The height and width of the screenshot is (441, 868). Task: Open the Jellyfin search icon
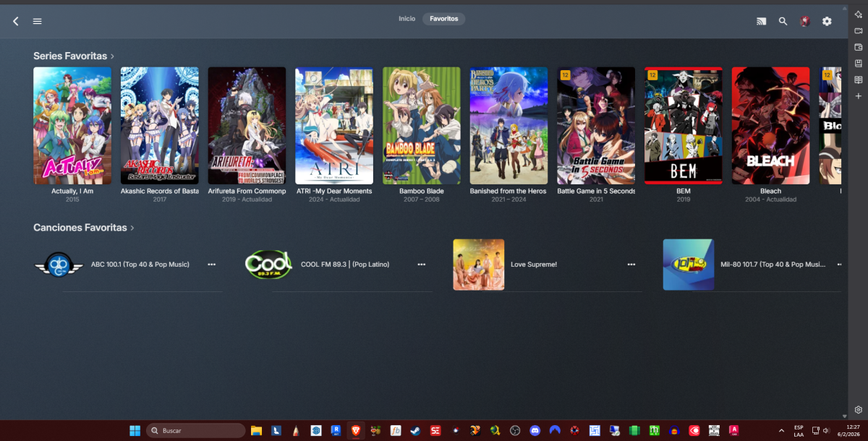[x=783, y=21]
